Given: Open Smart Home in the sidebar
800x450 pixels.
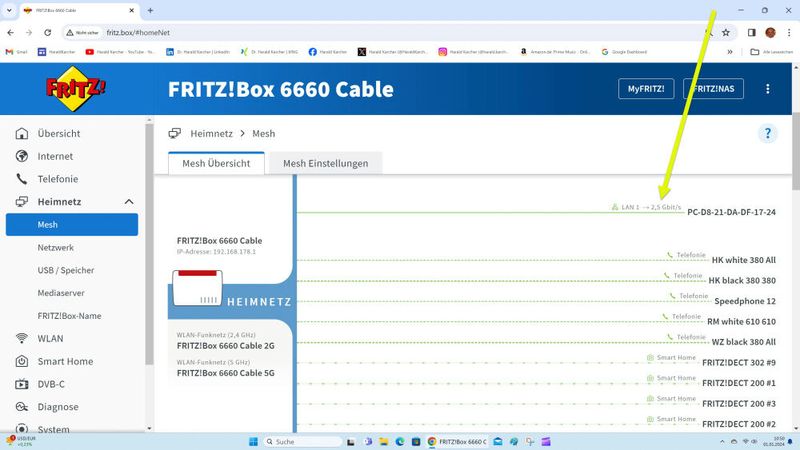Looking at the screenshot, I should [x=65, y=361].
